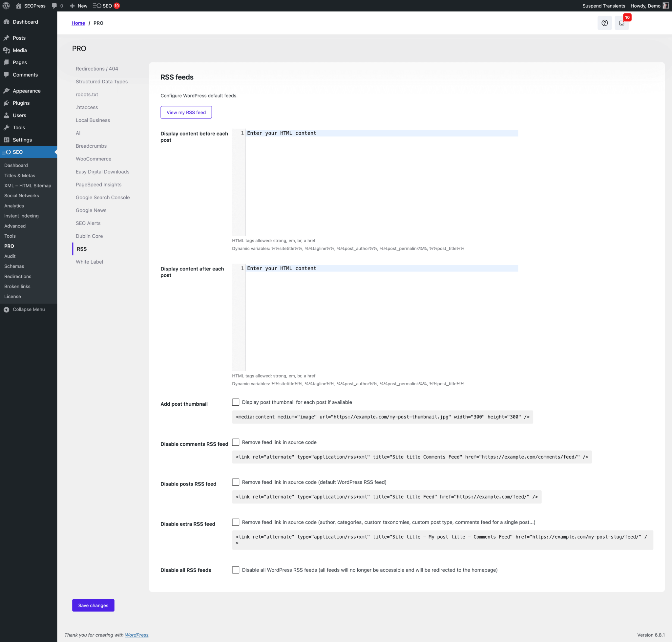Click Save changes button
672x642 pixels.
[x=93, y=605]
